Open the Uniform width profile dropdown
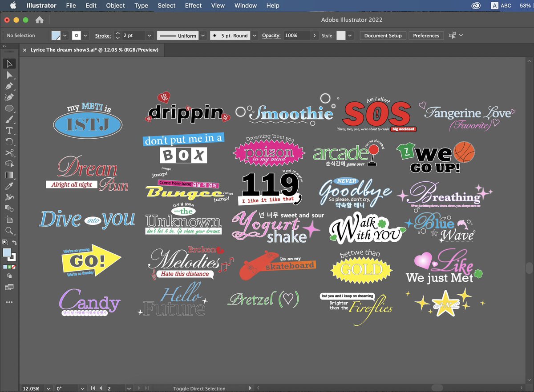This screenshot has width=534, height=392. pos(203,35)
